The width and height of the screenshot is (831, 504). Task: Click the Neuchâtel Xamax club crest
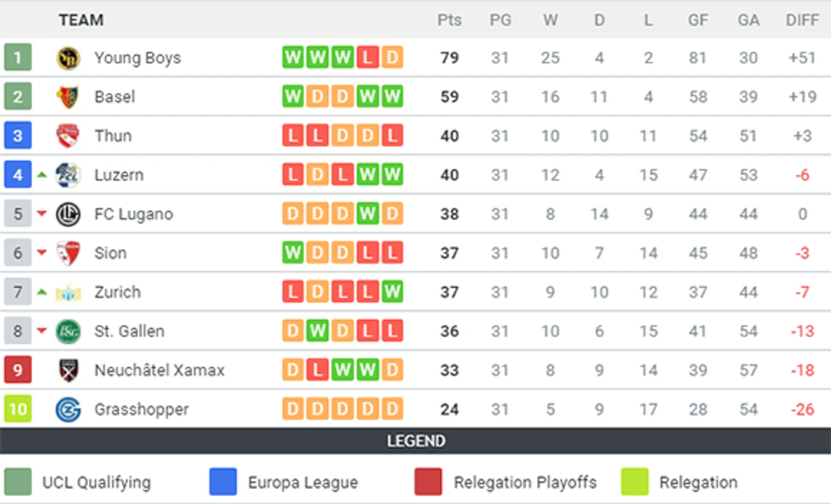(68, 370)
